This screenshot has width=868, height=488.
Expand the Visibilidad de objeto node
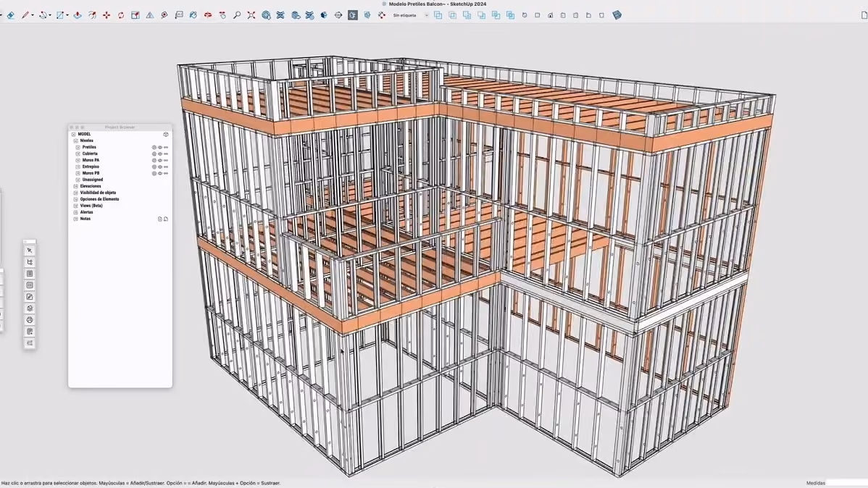pos(76,193)
